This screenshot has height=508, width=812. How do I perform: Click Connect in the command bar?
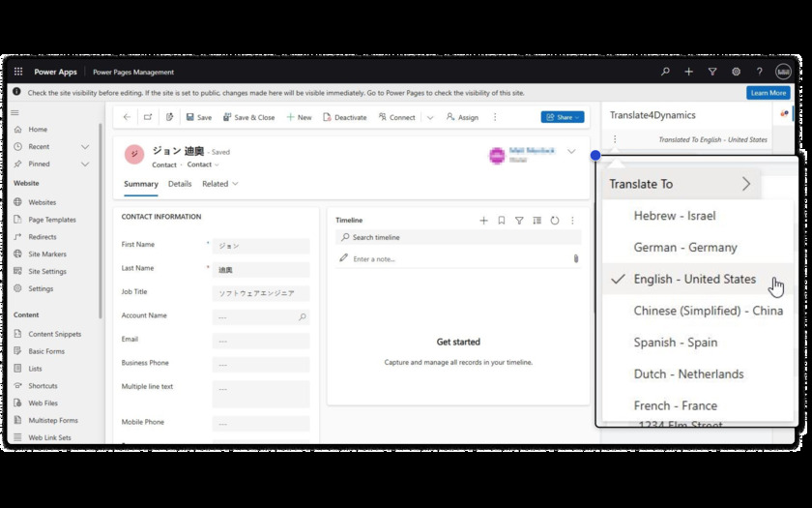pos(396,117)
